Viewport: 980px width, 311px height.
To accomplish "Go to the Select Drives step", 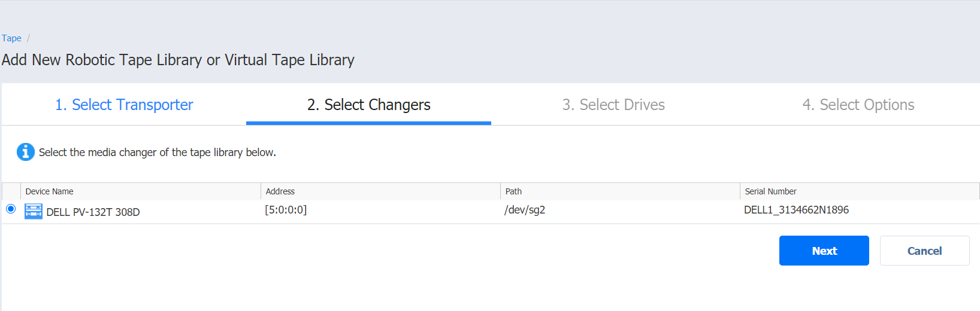I will pyautogui.click(x=613, y=105).
